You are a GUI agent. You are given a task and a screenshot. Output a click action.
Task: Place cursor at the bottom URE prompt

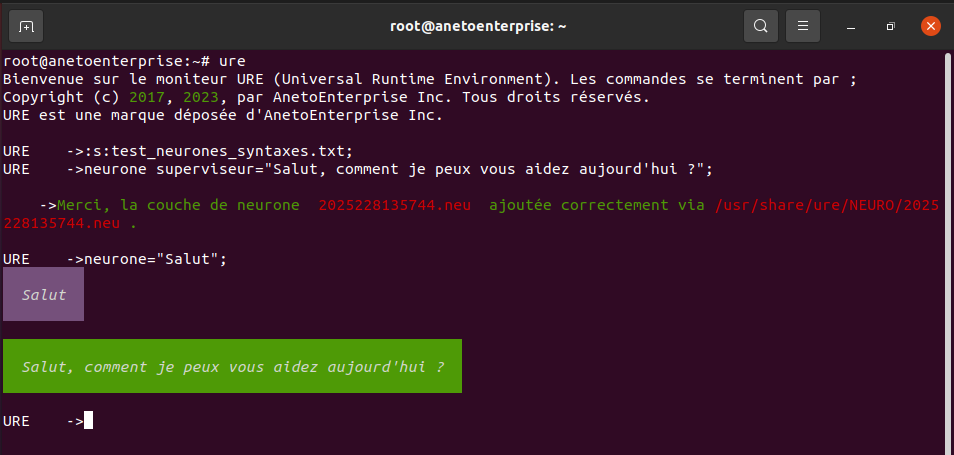88,420
